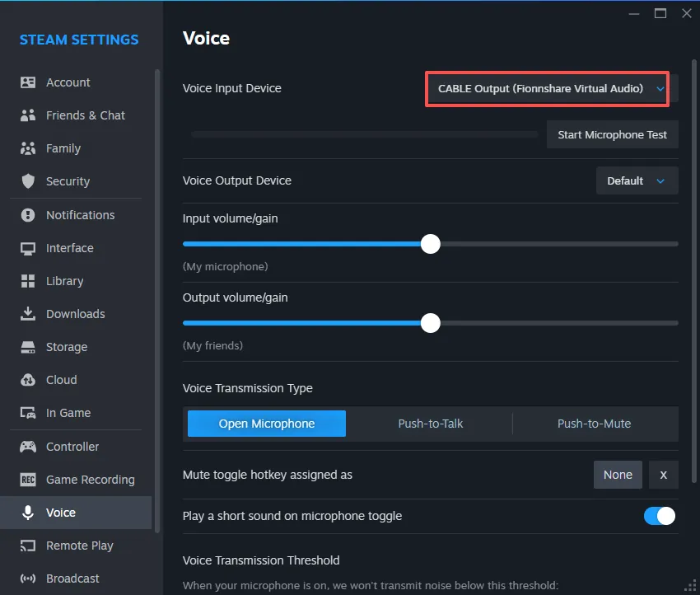Screen dimensions: 700x595
Task: Switch to Remote Play settings
Action: (x=79, y=546)
